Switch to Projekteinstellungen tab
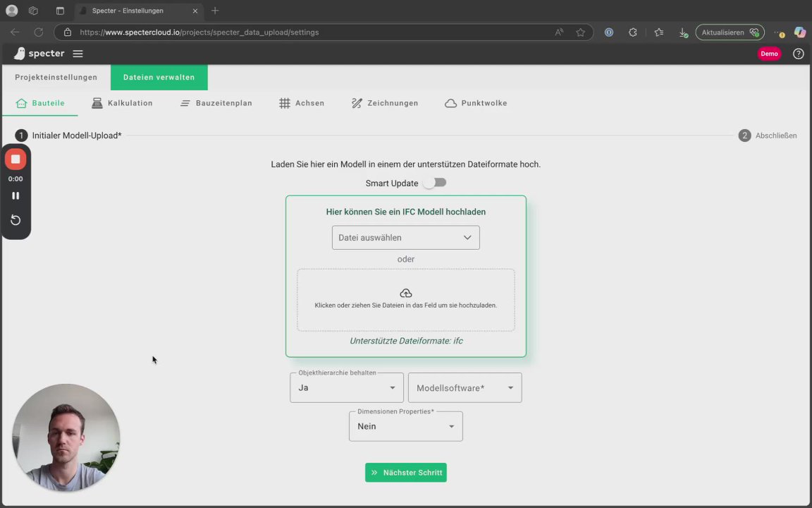The height and width of the screenshot is (508, 812). pyautogui.click(x=56, y=77)
